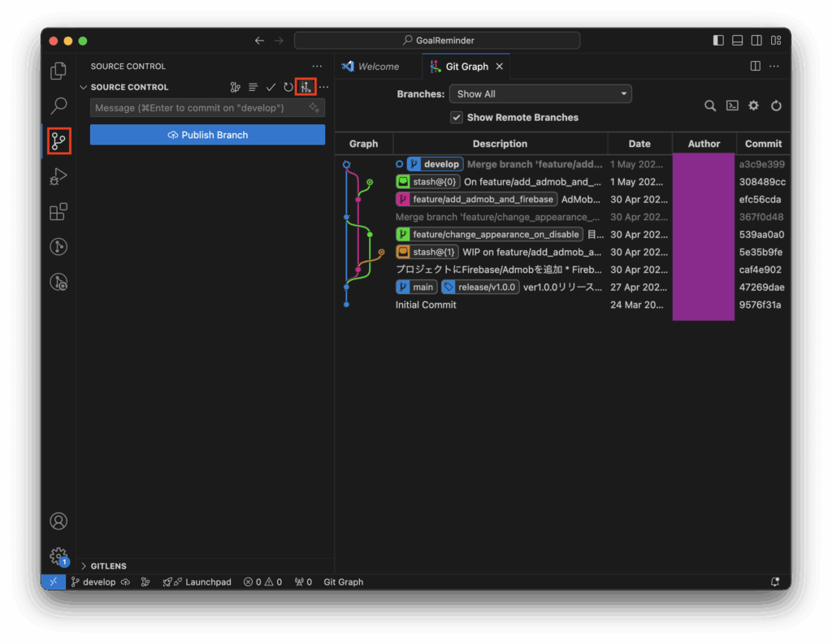Click the sparkle generate commit message icon
The image size is (832, 644).
(x=314, y=108)
